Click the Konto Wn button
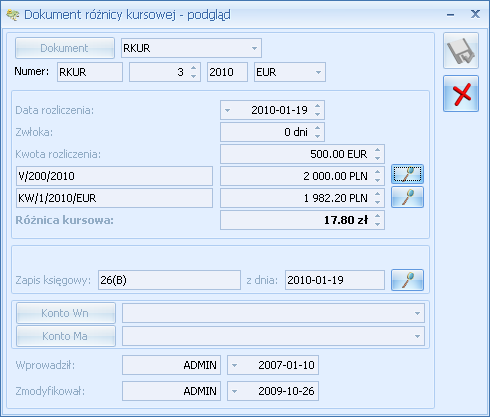 pyautogui.click(x=66, y=313)
